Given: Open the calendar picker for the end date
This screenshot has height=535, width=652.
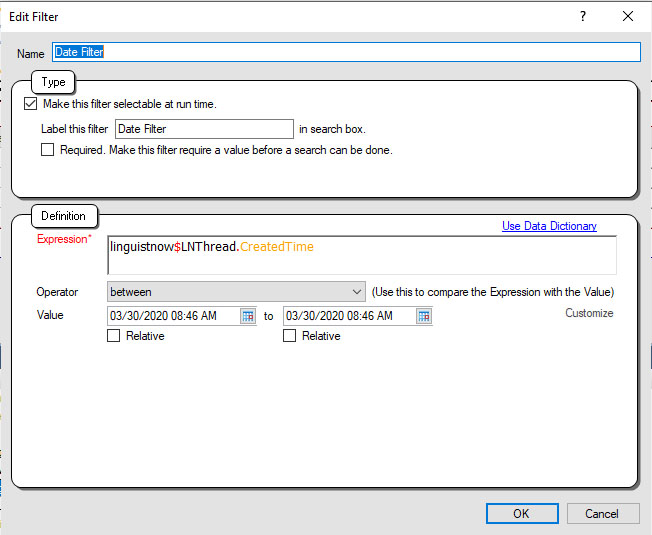Looking at the screenshot, I should (423, 316).
